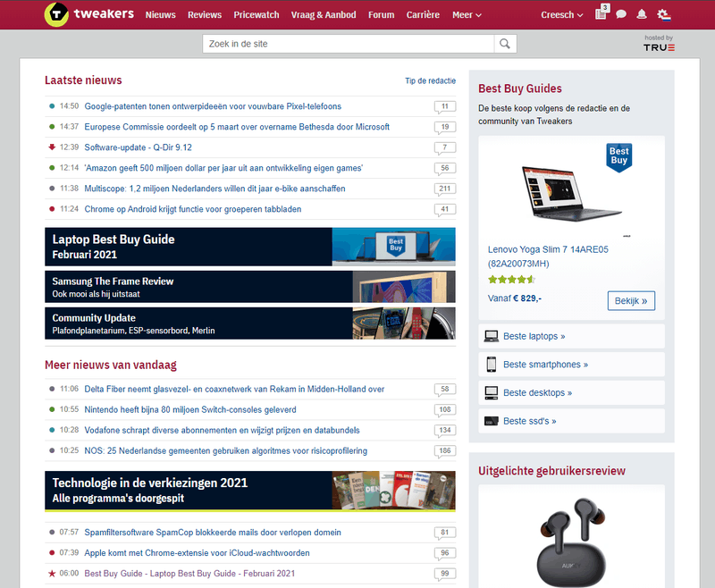The width and height of the screenshot is (715, 588).
Task: Open the Laptop Best Buy Guide banner
Action: click(250, 247)
